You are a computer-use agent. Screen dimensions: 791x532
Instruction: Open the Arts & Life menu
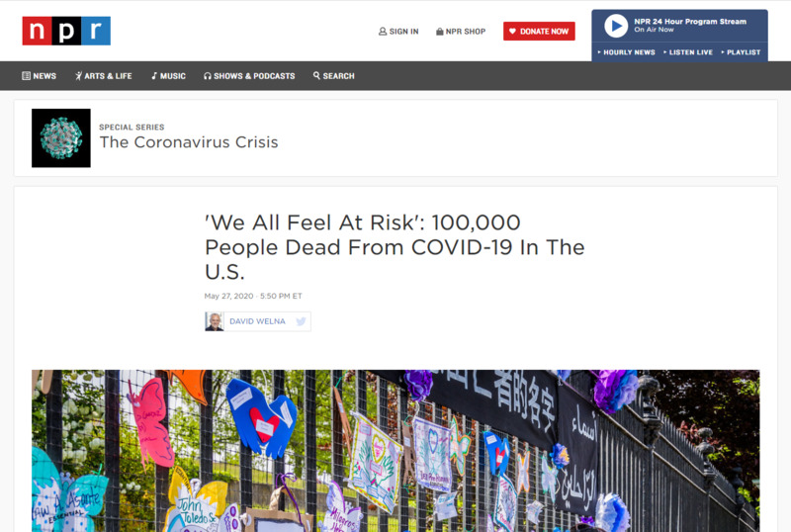(x=104, y=76)
